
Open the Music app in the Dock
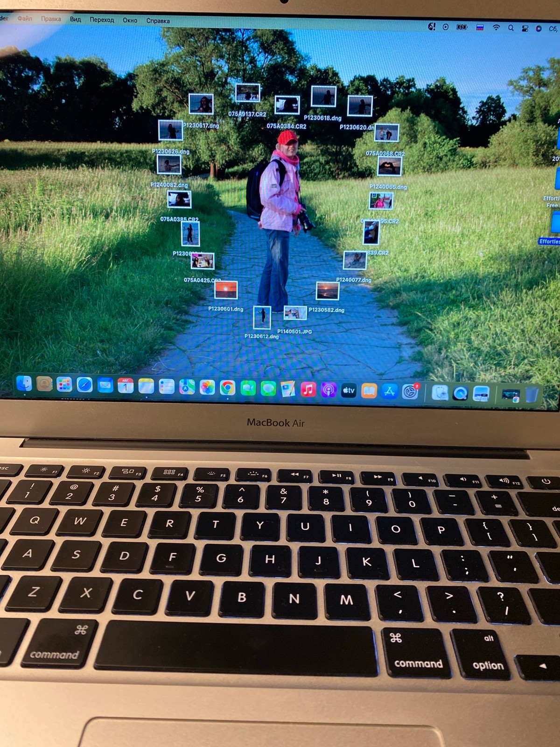[308, 389]
